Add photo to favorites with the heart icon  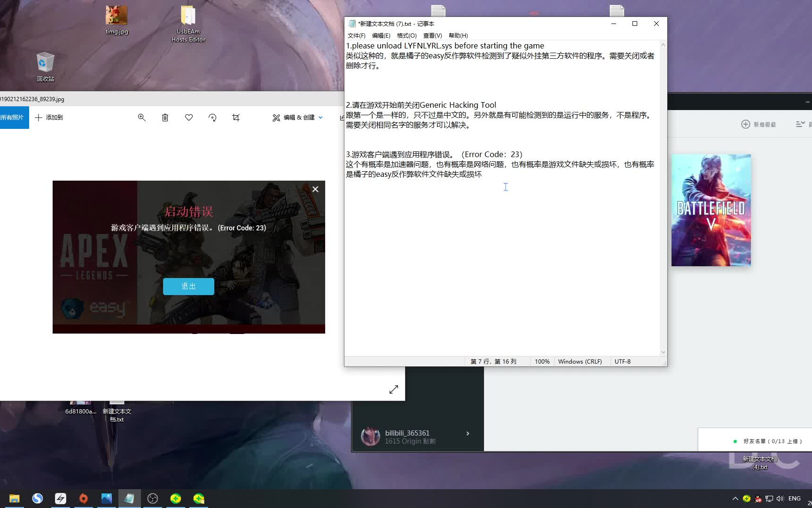[x=189, y=118]
